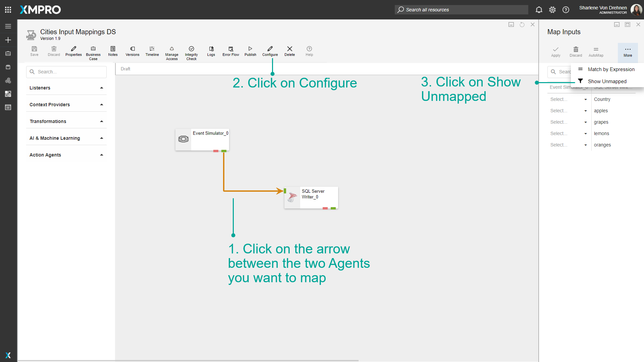Open the Error Flow view
This screenshot has width=644, height=362.
[230, 51]
